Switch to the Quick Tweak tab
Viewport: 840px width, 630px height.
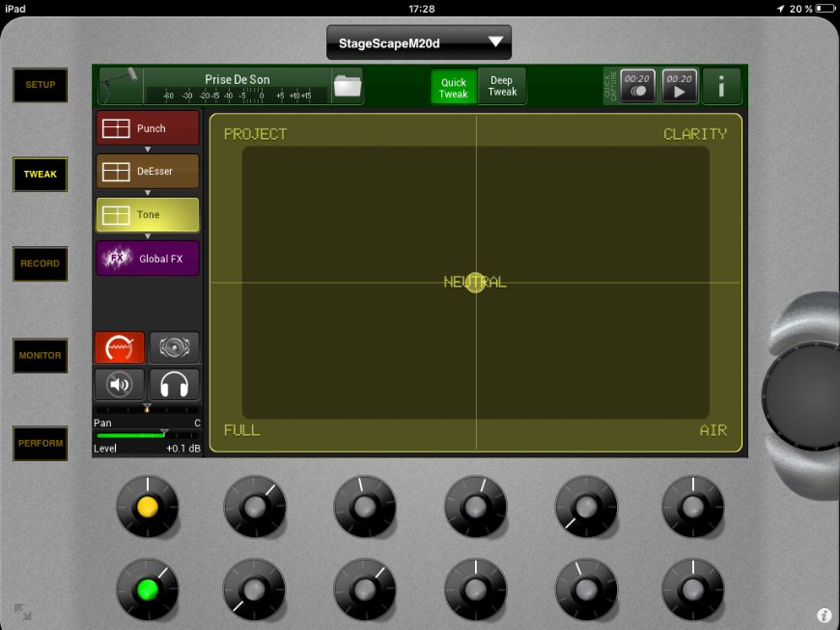[453, 87]
